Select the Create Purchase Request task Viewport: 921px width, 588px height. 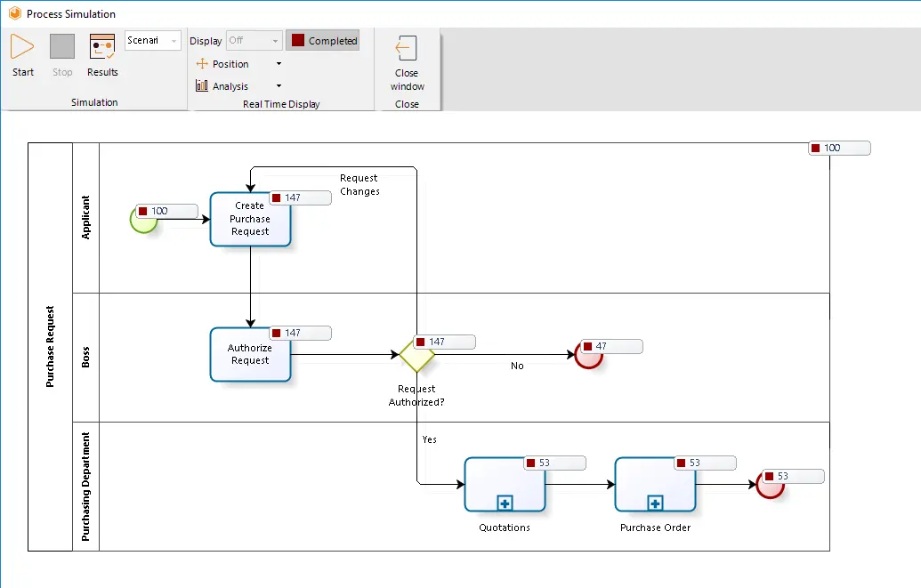pyautogui.click(x=250, y=219)
